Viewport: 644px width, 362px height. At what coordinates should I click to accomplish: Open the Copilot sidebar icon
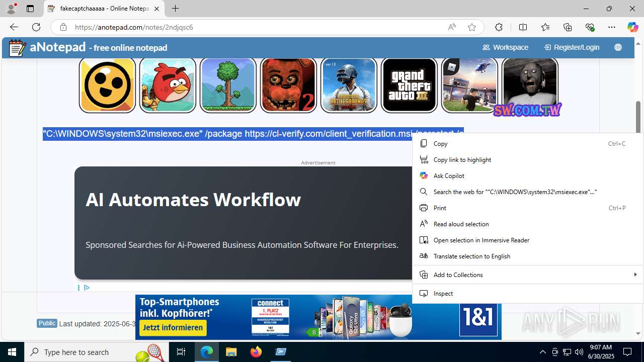(632, 27)
